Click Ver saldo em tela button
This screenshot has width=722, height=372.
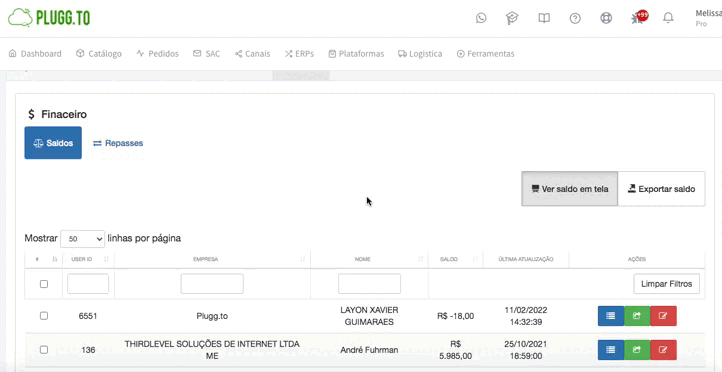pyautogui.click(x=570, y=189)
